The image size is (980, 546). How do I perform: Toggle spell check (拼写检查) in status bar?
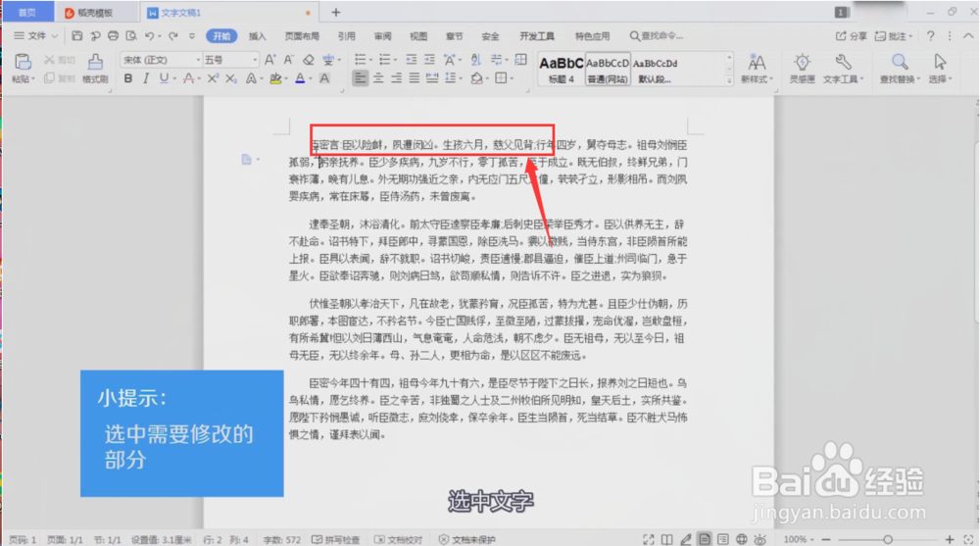coord(335,539)
